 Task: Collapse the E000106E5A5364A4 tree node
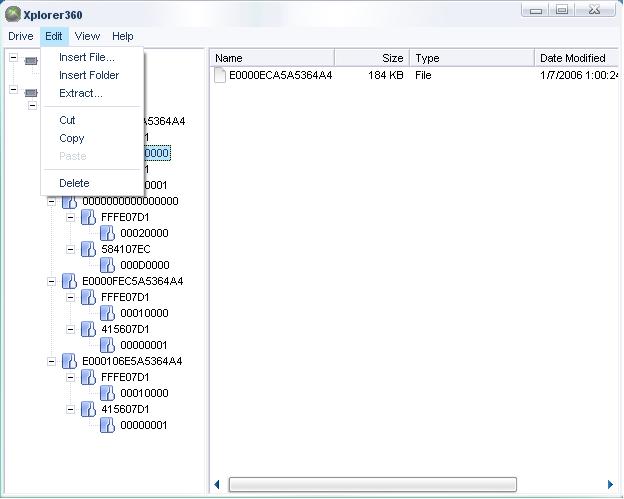51,362
